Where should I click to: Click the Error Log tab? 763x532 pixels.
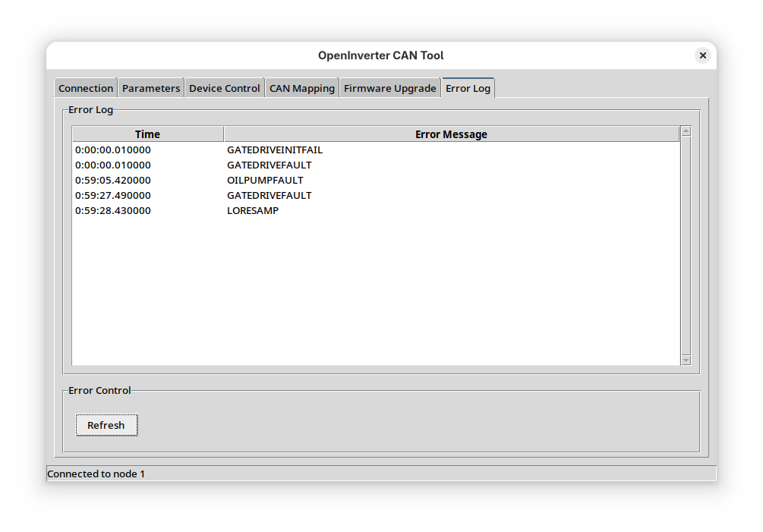click(468, 88)
